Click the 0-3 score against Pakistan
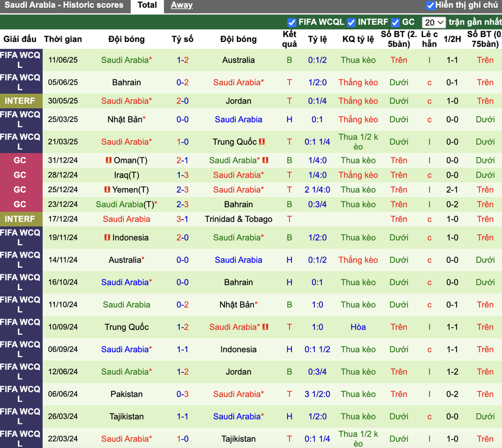This screenshot has width=502, height=448. [183, 394]
